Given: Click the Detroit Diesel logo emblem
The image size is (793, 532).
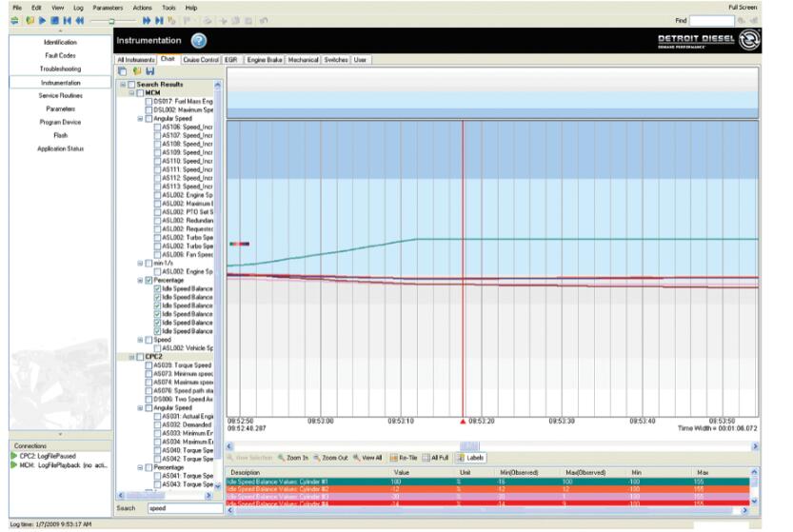Looking at the screenshot, I should tap(749, 41).
